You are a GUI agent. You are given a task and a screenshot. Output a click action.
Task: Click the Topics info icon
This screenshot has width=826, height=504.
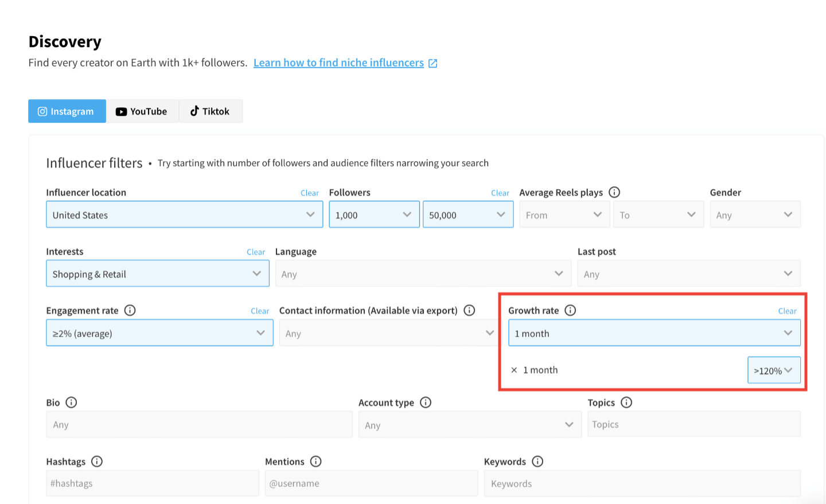[626, 403]
